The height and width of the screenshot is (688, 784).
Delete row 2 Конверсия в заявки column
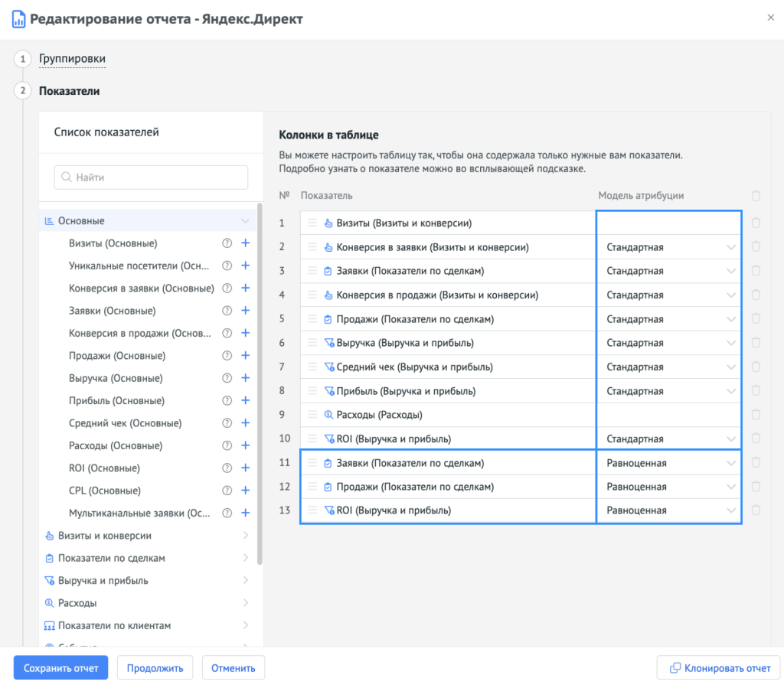tap(756, 246)
